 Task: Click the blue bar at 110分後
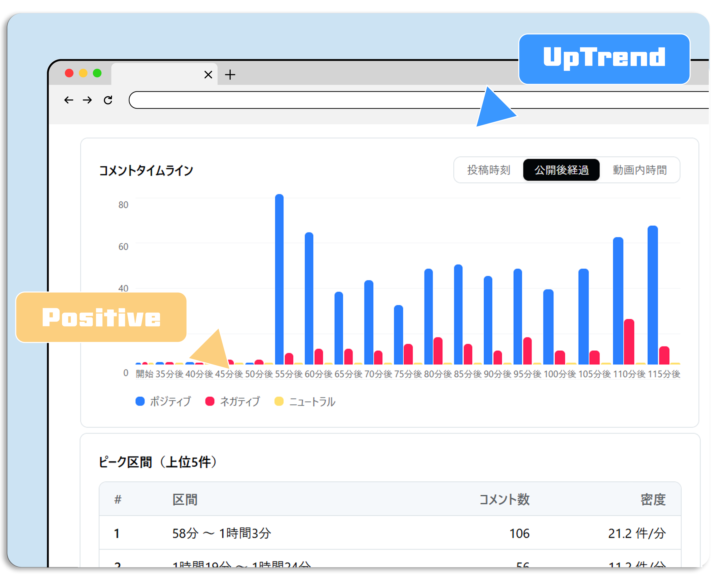618,301
